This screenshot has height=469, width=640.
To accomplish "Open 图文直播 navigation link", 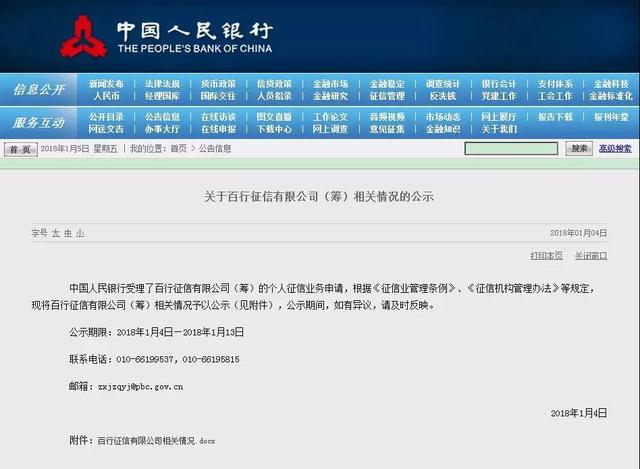I will pos(274,117).
